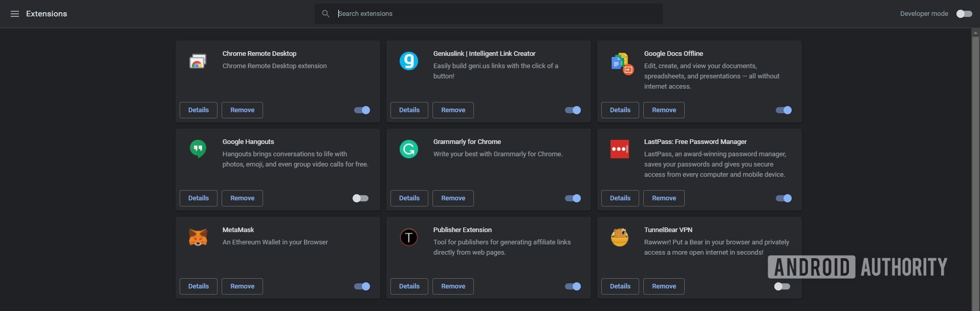Click the MetaMask fox icon
Image resolution: width=980 pixels, height=311 pixels.
coord(198,237)
